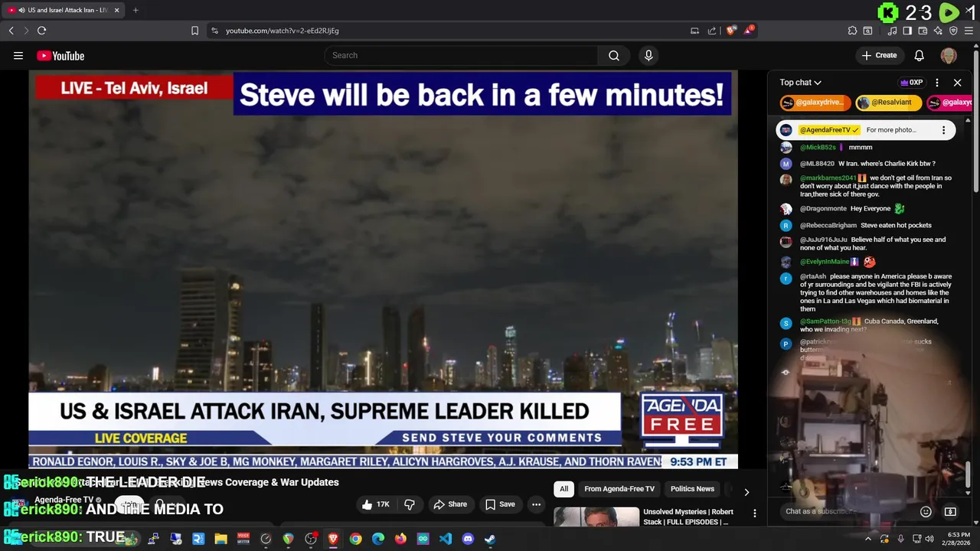Toggle Brave Shields lion icon
Image resolution: width=980 pixels, height=551 pixels.
(x=731, y=31)
